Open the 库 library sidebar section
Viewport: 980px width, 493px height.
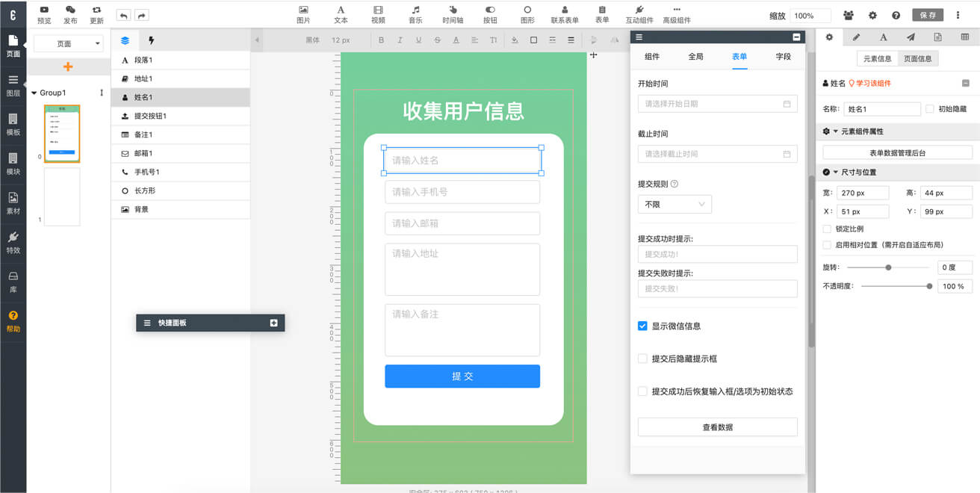(x=13, y=282)
